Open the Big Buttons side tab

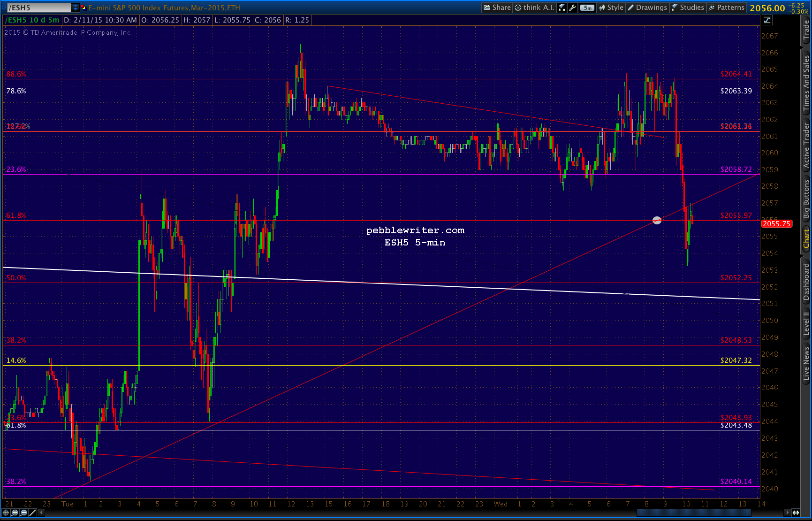pos(806,199)
